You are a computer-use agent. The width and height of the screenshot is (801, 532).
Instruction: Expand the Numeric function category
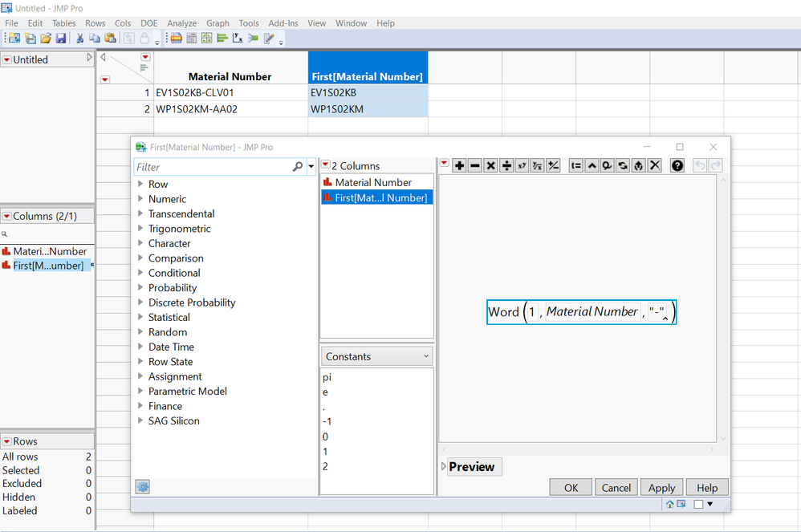[x=140, y=199]
